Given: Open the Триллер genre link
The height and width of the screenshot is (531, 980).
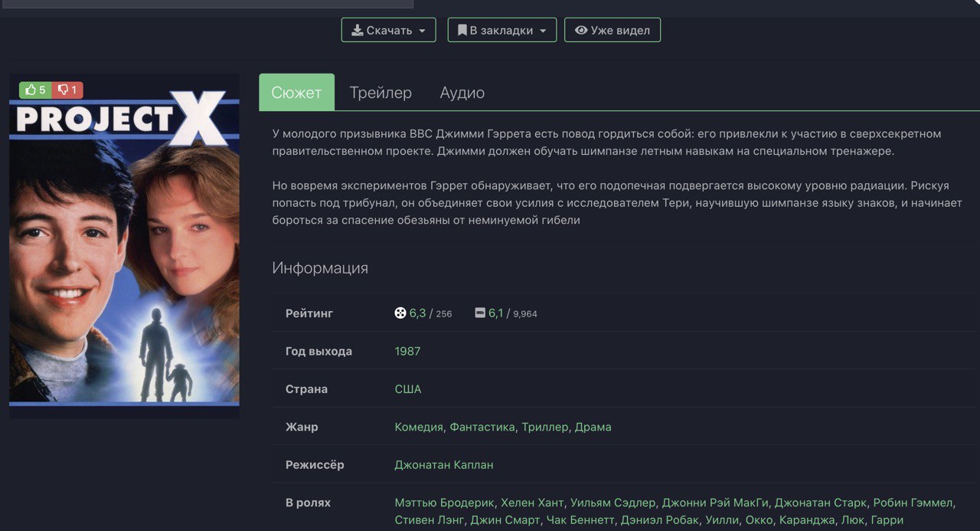Looking at the screenshot, I should pos(544,427).
